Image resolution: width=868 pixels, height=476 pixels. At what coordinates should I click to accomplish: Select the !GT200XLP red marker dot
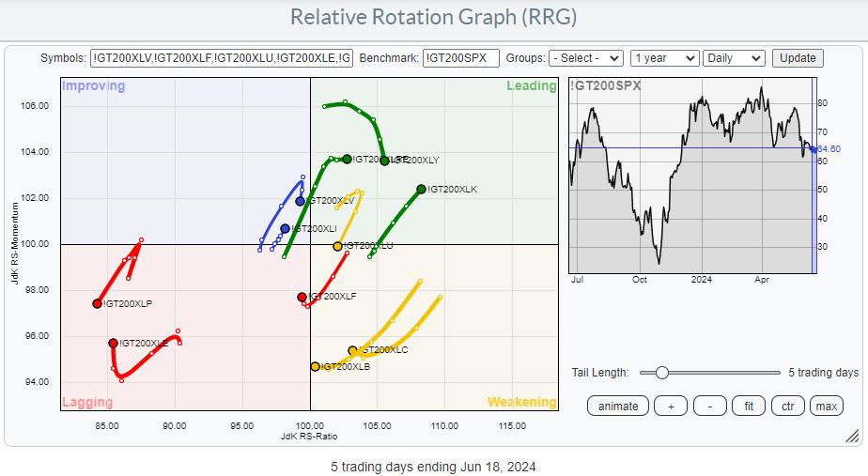(98, 303)
